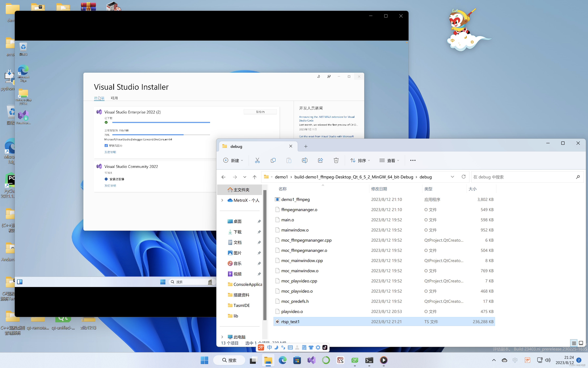This screenshot has width=588, height=368.
Task: Click the completed download progress bar
Action: (x=161, y=122)
